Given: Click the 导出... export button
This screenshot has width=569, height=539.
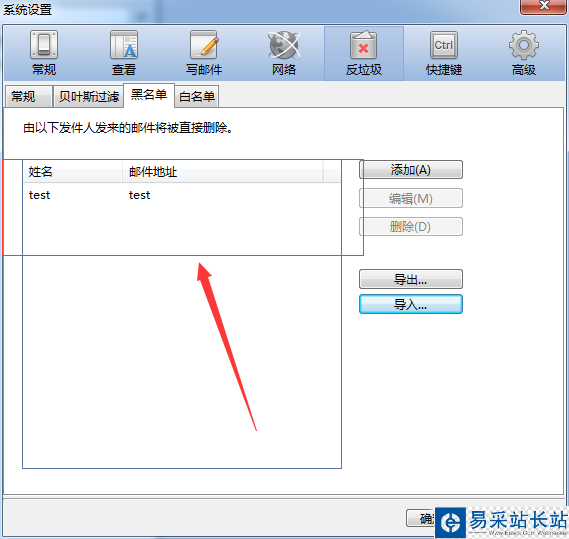Looking at the screenshot, I should (411, 279).
